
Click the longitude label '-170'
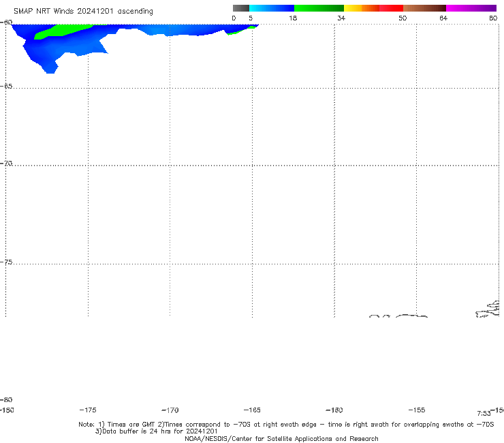[x=170, y=410]
